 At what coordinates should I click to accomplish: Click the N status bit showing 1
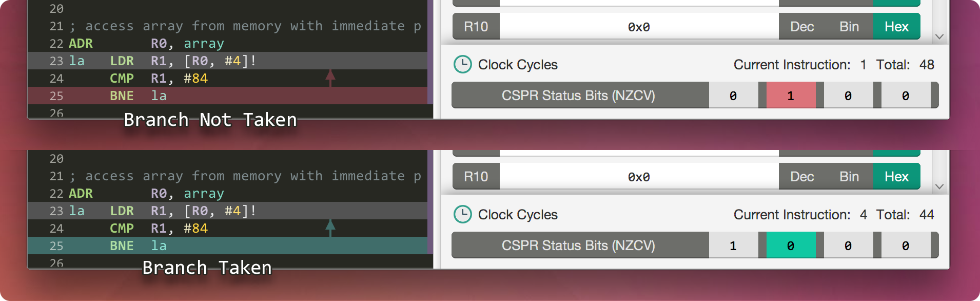(x=733, y=246)
